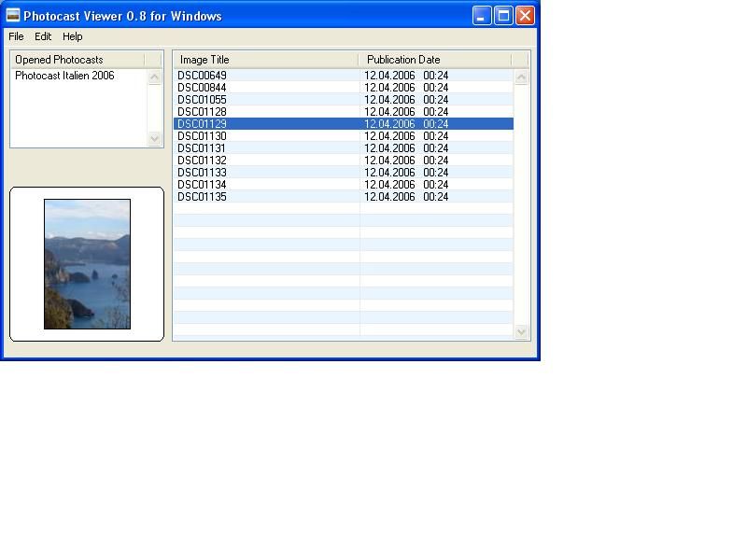
Task: Open the Edit menu
Action: point(43,36)
